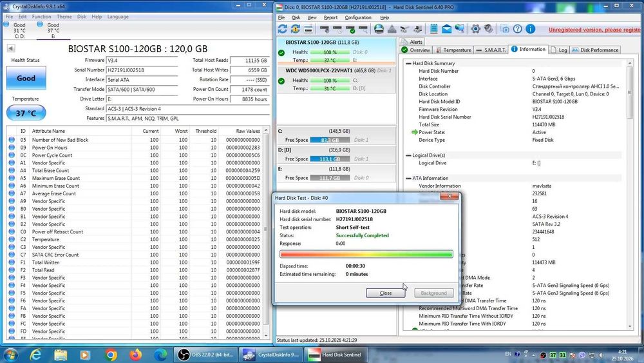
Task: Switch to the Log tab
Action: pos(560,50)
